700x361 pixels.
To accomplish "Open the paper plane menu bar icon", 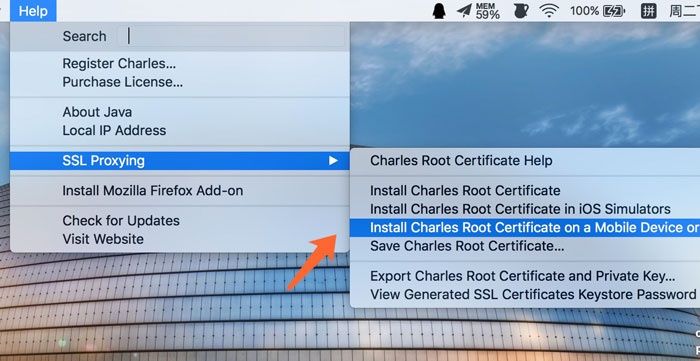I will tap(464, 11).
